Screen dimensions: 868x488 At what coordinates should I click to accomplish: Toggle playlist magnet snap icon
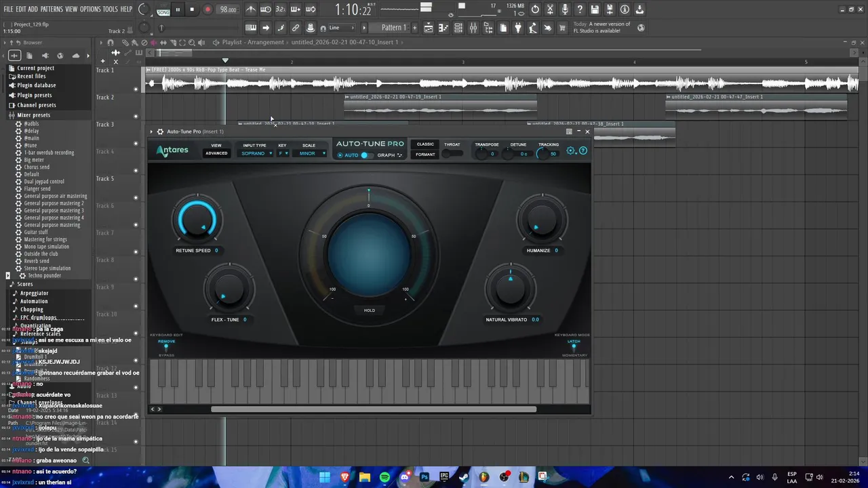pyautogui.click(x=110, y=43)
